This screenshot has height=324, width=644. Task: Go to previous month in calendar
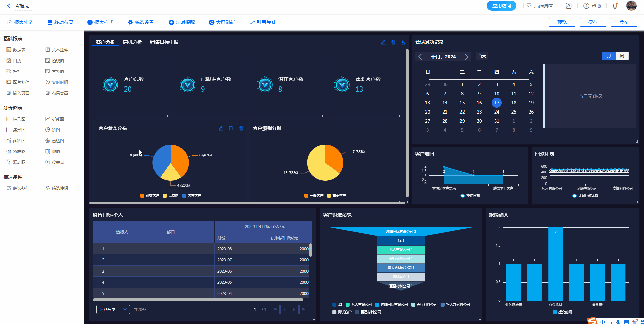420,57
